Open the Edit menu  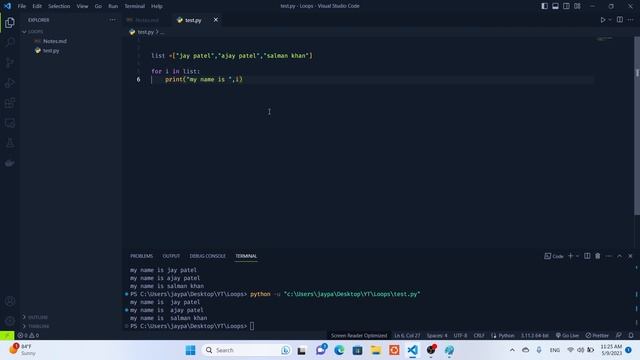coord(37,6)
